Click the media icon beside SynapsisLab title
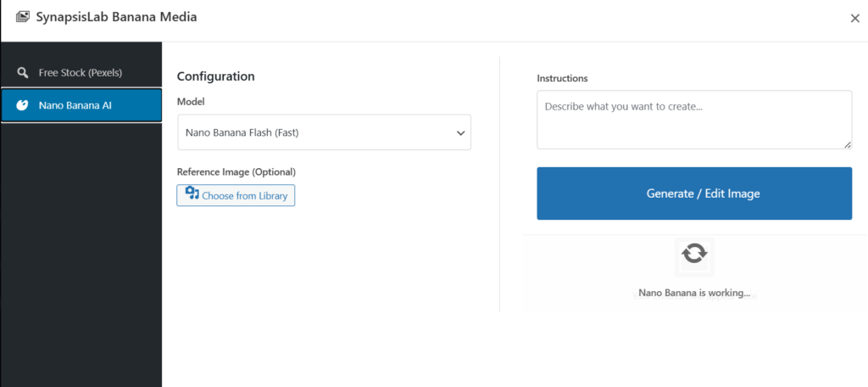This screenshot has height=387, width=868. pyautogui.click(x=22, y=17)
